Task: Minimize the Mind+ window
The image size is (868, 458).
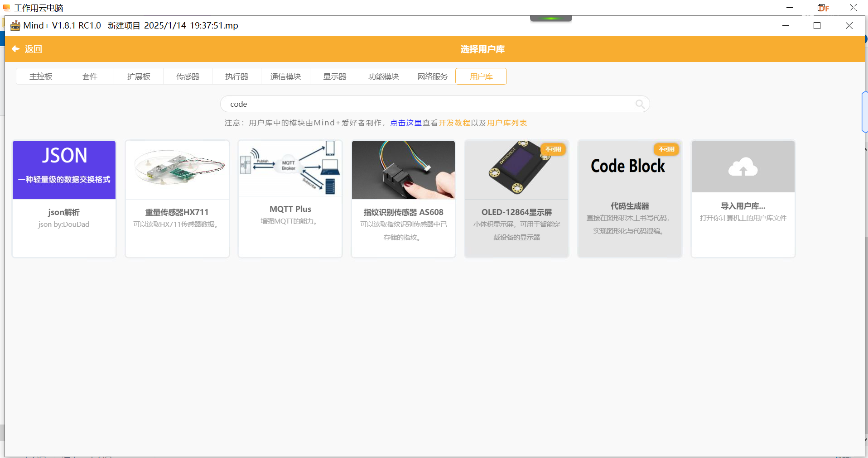Action: coord(786,26)
